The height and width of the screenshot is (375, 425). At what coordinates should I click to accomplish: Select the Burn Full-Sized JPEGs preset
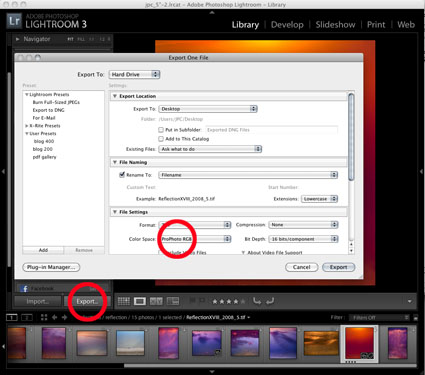[56, 102]
